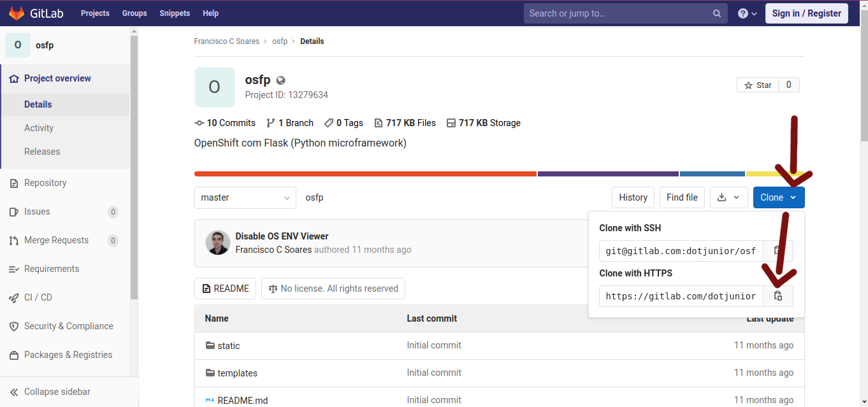
Task: Open the static folder
Action: tap(229, 346)
